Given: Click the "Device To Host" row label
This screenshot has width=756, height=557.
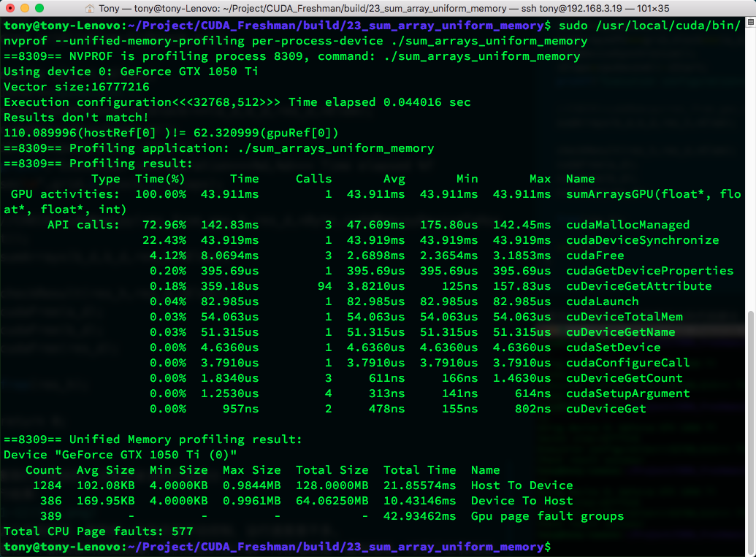Looking at the screenshot, I should click(x=522, y=501).
